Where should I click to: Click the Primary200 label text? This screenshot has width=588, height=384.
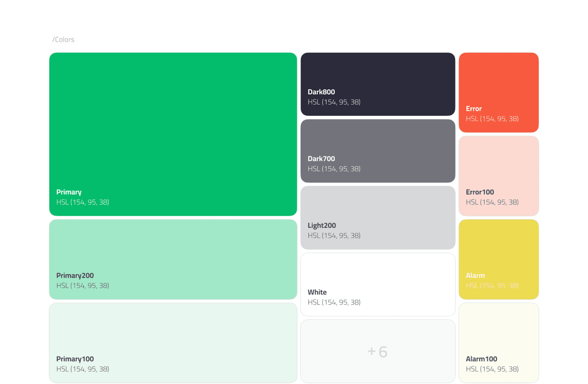[x=75, y=275]
